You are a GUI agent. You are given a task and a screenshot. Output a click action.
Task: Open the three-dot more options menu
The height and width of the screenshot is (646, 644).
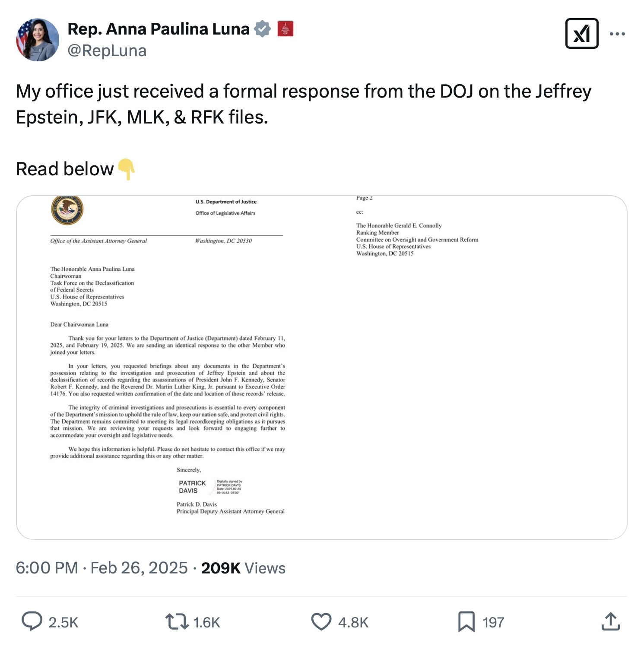pyautogui.click(x=617, y=34)
